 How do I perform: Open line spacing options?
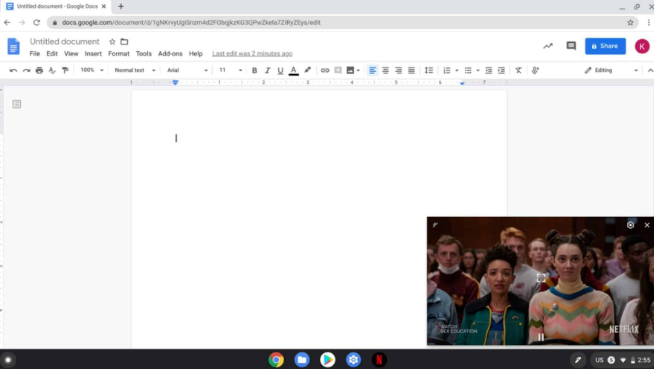pyautogui.click(x=429, y=70)
